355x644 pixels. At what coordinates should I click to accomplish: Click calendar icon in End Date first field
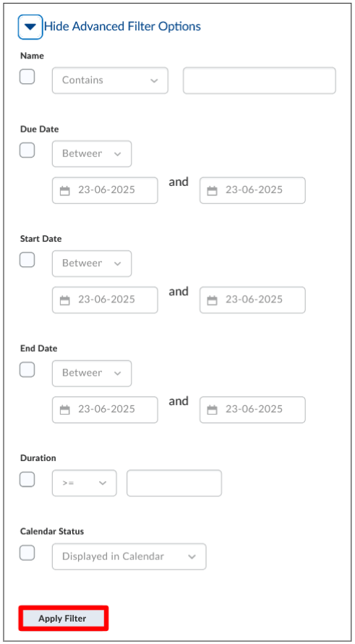pos(65,410)
